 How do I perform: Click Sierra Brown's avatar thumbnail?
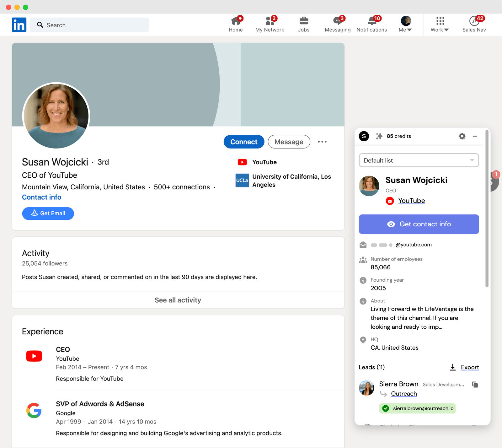point(366,388)
